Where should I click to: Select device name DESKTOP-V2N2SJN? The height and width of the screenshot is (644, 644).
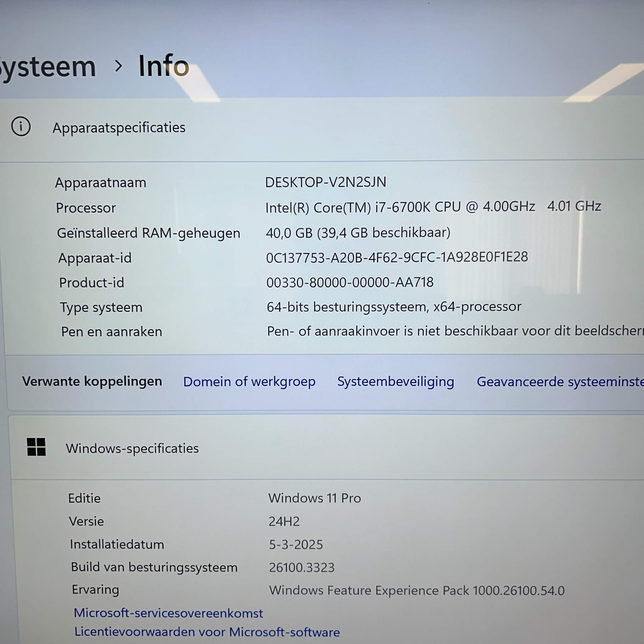point(326,182)
